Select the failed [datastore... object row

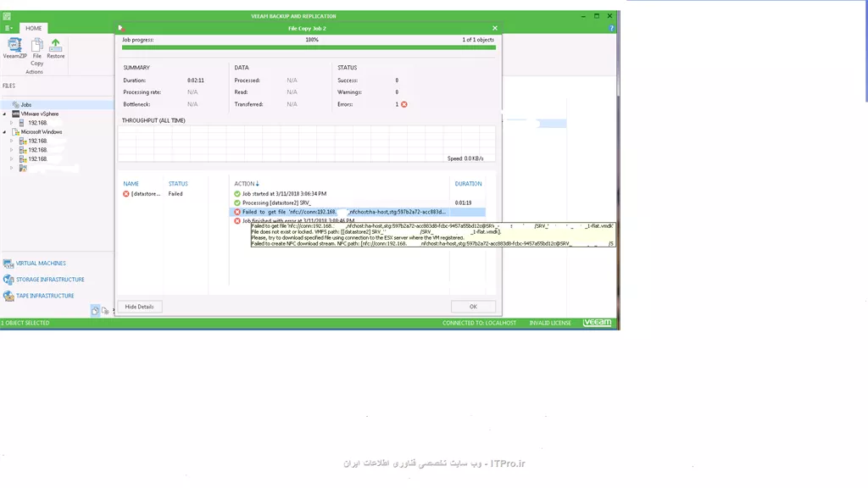(x=142, y=194)
